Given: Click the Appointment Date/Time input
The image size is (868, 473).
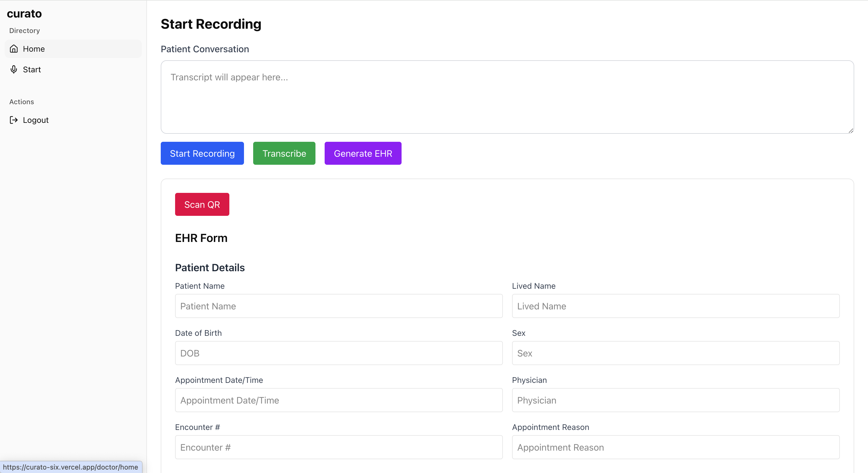Looking at the screenshot, I should coord(338,400).
